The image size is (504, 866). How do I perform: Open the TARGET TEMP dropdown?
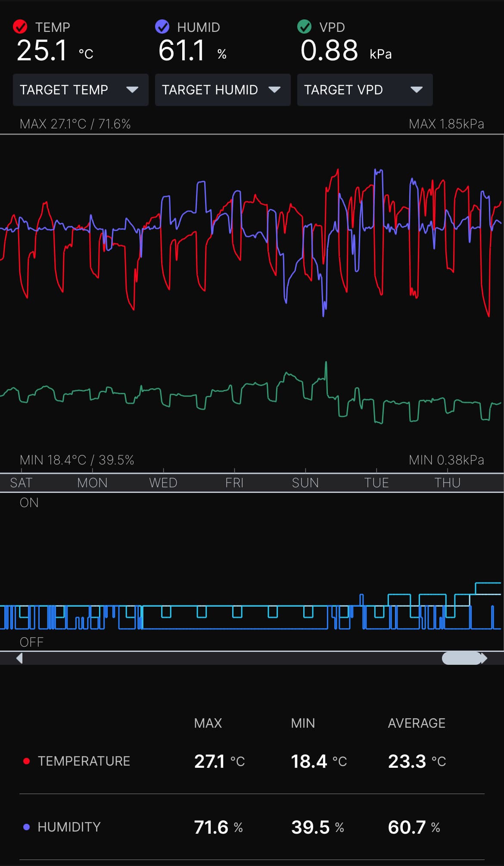81,90
